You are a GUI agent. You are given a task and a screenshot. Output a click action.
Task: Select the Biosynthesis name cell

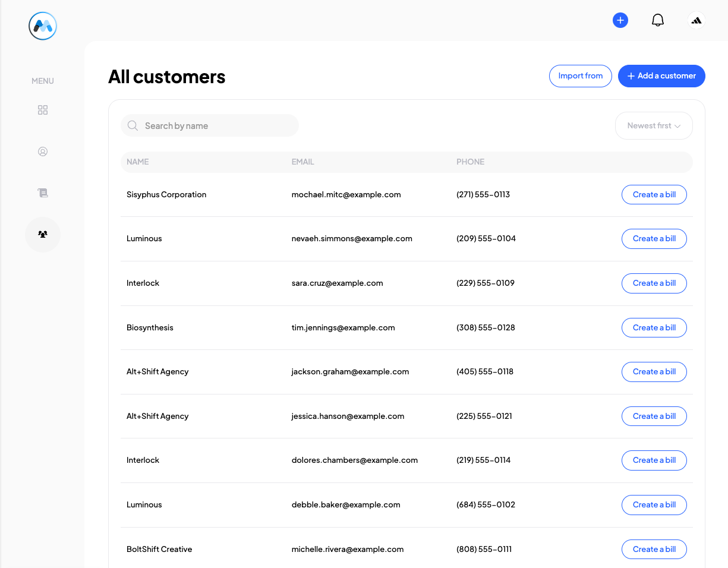coord(150,328)
